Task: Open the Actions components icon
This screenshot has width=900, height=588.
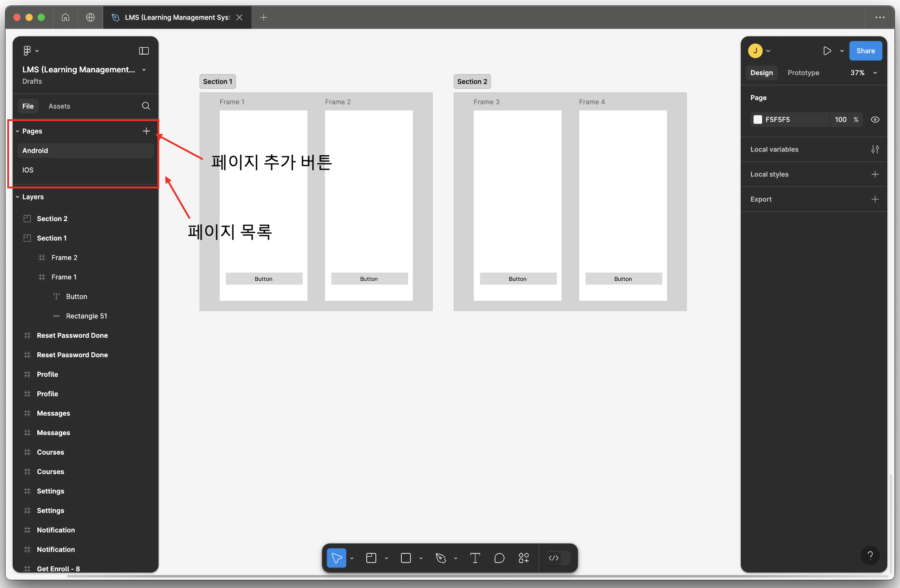Action: [x=524, y=558]
